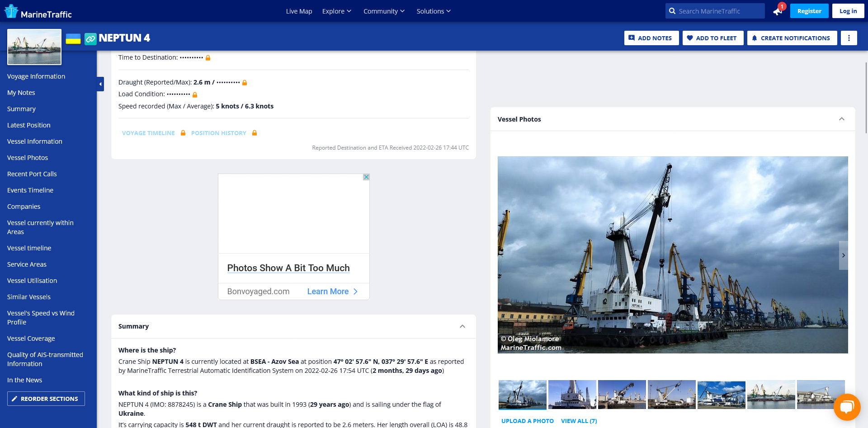The image size is (868, 428).
Task: Select the third vessel photo thumbnail
Action: (622, 395)
